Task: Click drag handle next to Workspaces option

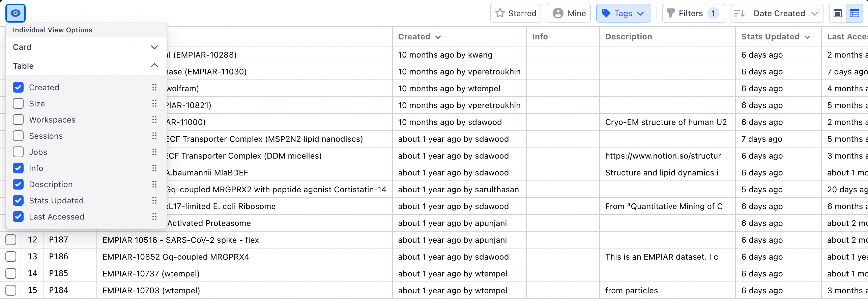Action: tap(154, 120)
